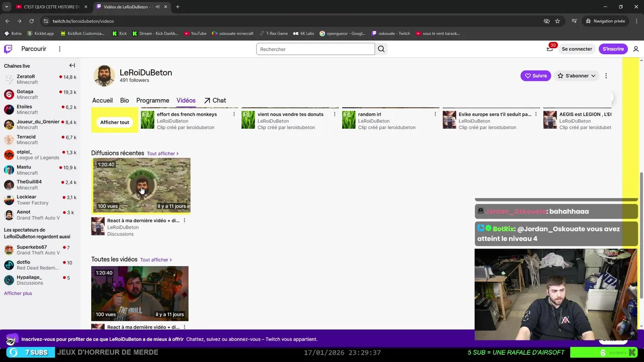Open Superkebs67 channel
The image size is (644, 362).
[40, 250]
